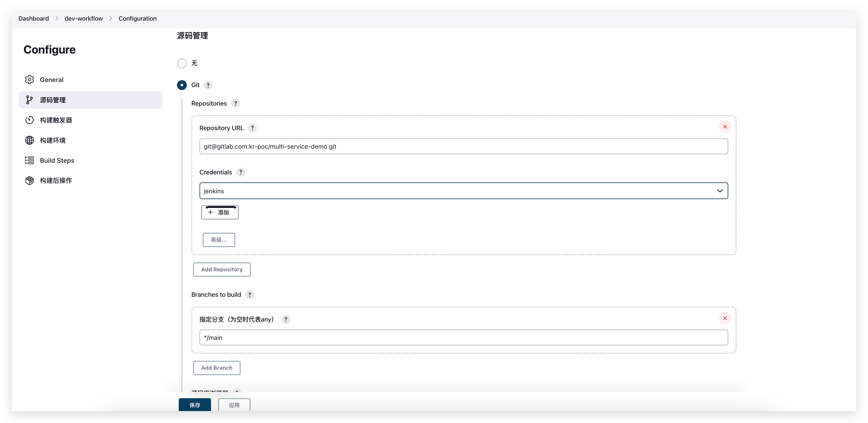This screenshot has width=868, height=423.
Task: Open the General section in the sidebar
Action: pyautogui.click(x=90, y=80)
